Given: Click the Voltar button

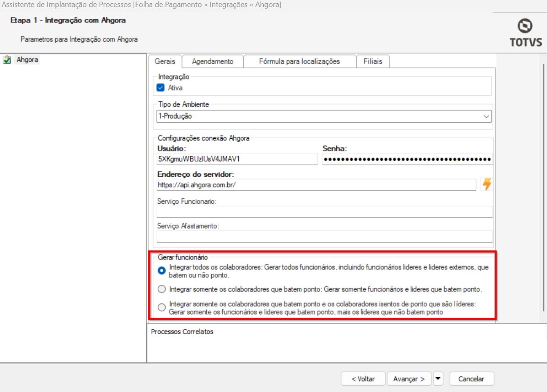Looking at the screenshot, I should point(363,378).
